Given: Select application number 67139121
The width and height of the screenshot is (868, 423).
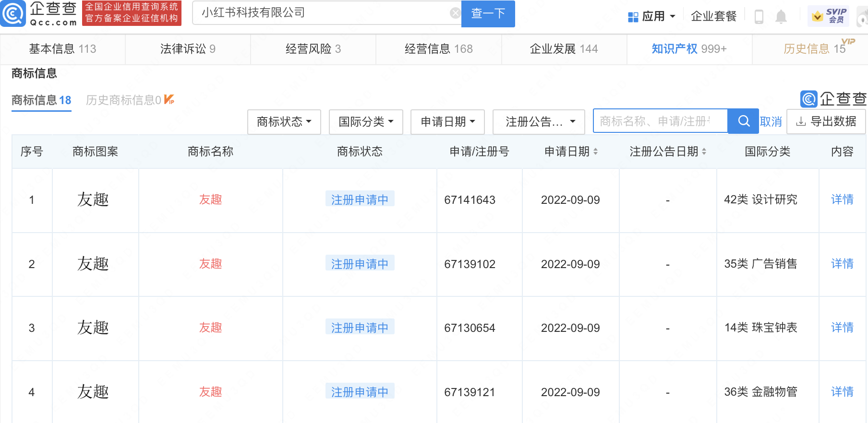Looking at the screenshot, I should tap(470, 392).
